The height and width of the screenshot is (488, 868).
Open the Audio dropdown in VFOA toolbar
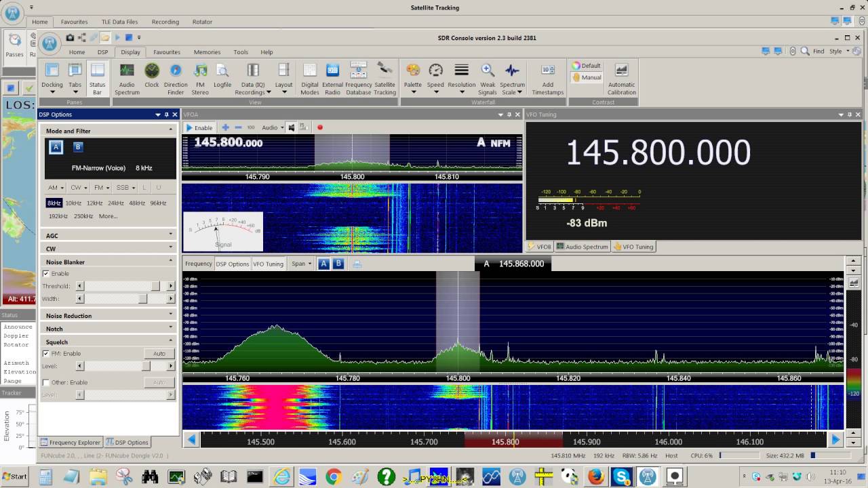273,127
